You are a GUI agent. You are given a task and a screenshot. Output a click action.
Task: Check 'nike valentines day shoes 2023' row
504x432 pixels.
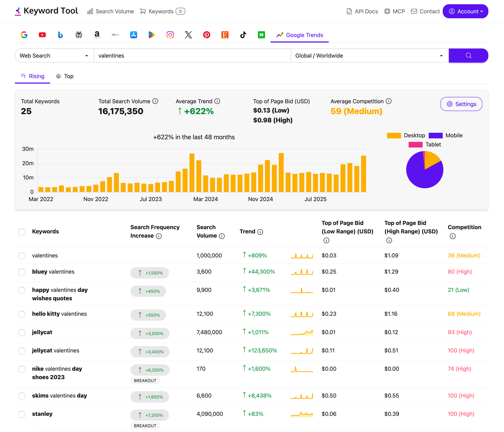pyautogui.click(x=22, y=369)
